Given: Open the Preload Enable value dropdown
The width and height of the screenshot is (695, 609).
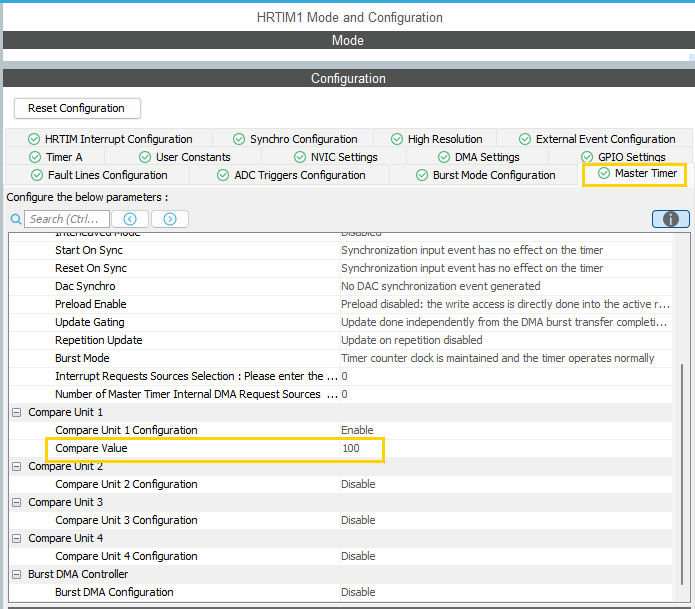Looking at the screenshot, I should click(x=506, y=304).
